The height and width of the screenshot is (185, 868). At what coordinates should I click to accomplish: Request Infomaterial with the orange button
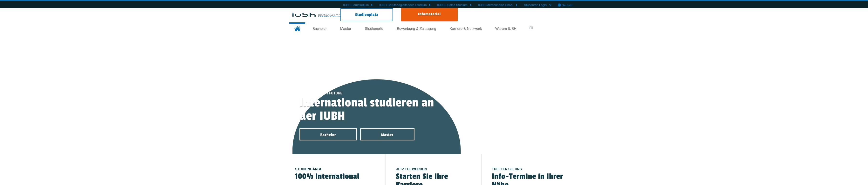(x=429, y=14)
